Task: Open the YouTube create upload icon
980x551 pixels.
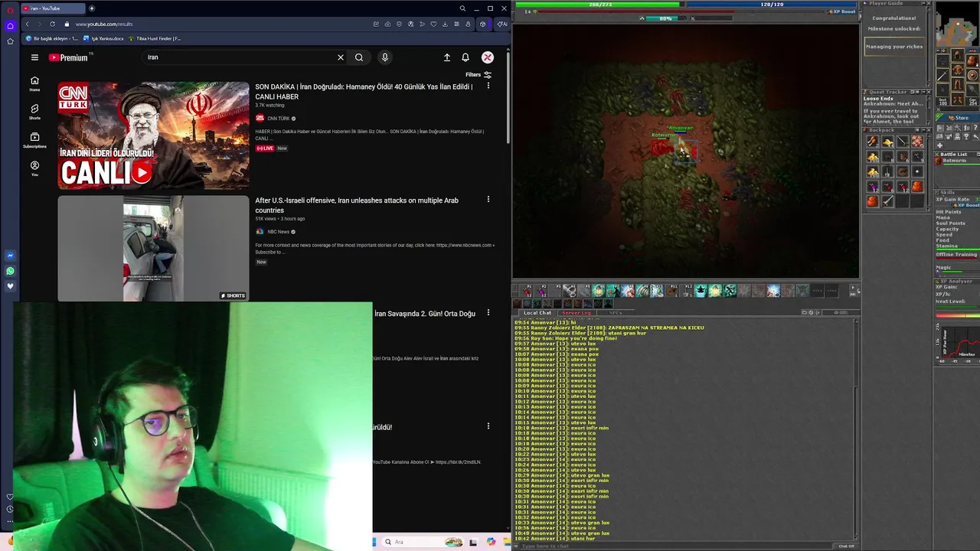Action: [447, 57]
